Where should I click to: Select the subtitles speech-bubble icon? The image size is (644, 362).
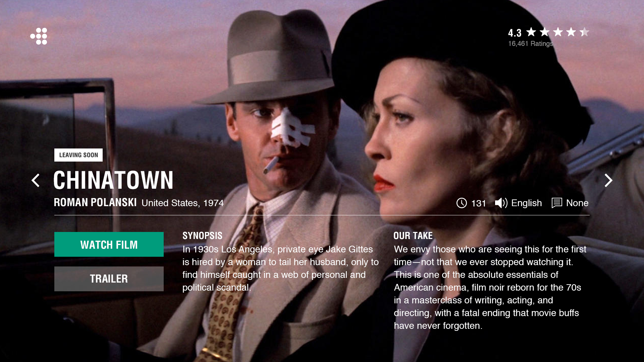557,203
